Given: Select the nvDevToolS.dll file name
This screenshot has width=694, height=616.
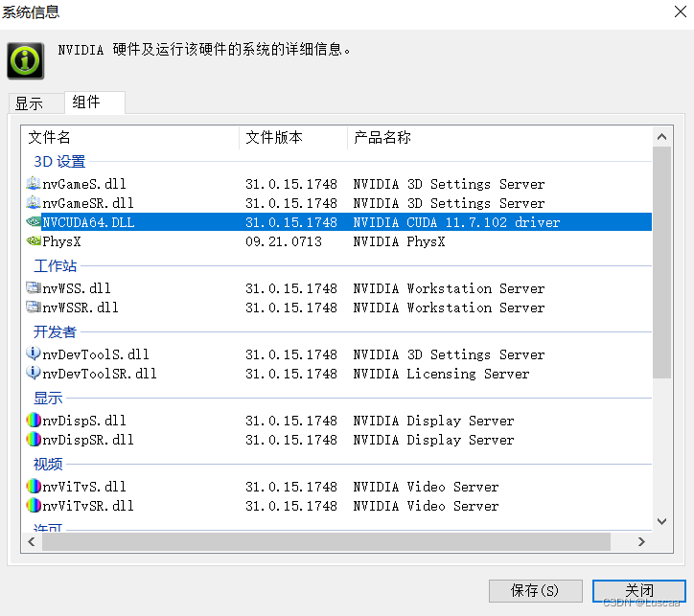Looking at the screenshot, I should tap(96, 354).
